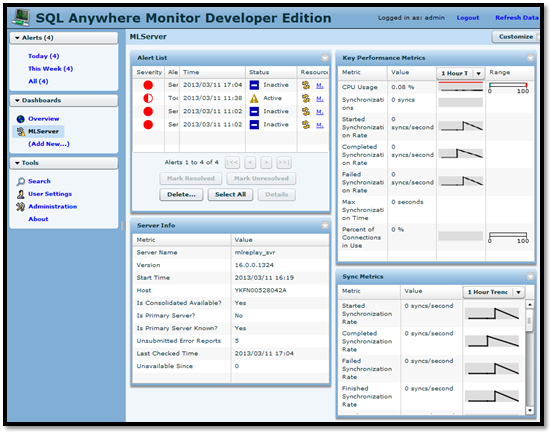Click the mlreplay_svr server name value
This screenshot has width=552, height=435.
pyautogui.click(x=255, y=253)
